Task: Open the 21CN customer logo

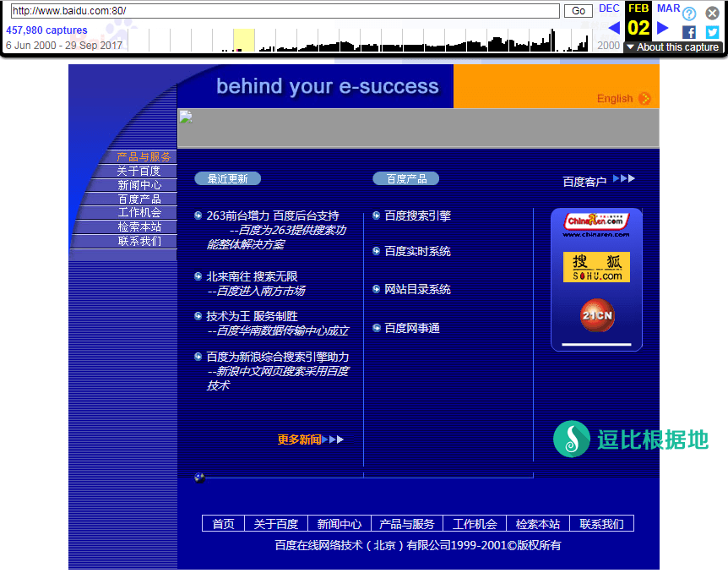Action: [596, 314]
